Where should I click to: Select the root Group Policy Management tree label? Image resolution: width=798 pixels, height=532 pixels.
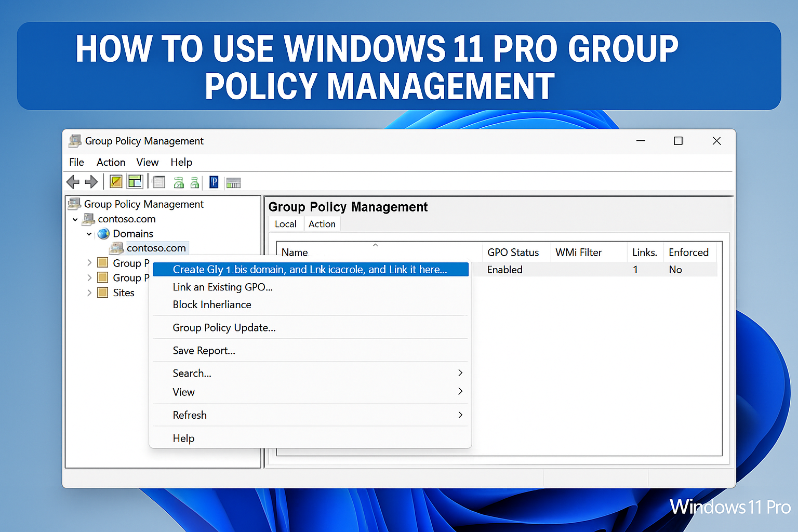144,204
